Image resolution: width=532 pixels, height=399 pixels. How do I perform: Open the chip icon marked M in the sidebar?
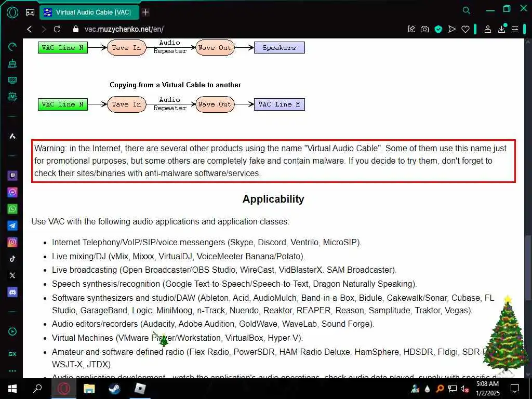12,97
